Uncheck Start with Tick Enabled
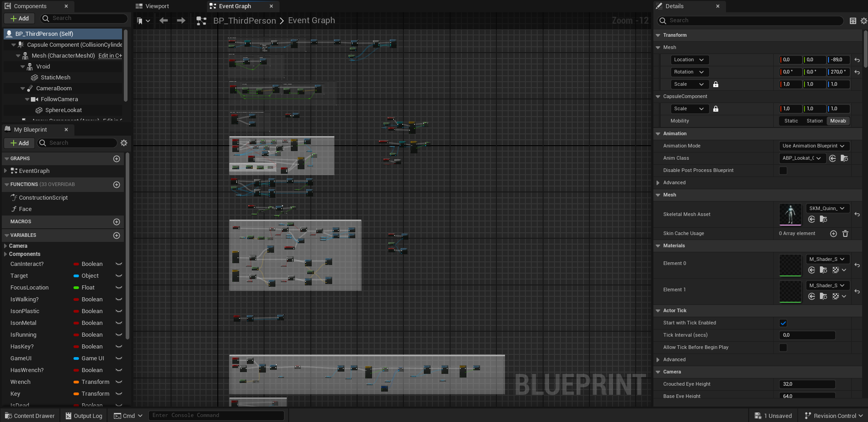This screenshot has height=422, width=868. (x=783, y=323)
